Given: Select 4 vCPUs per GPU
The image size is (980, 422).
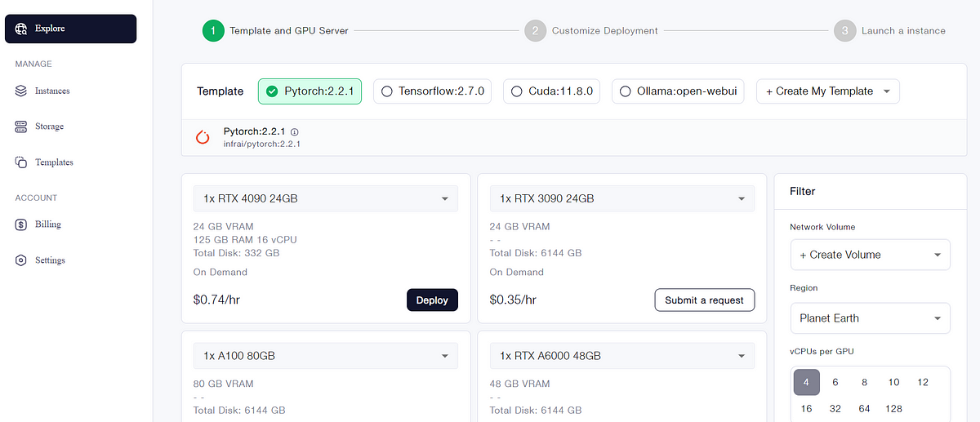Looking at the screenshot, I should click(806, 382).
